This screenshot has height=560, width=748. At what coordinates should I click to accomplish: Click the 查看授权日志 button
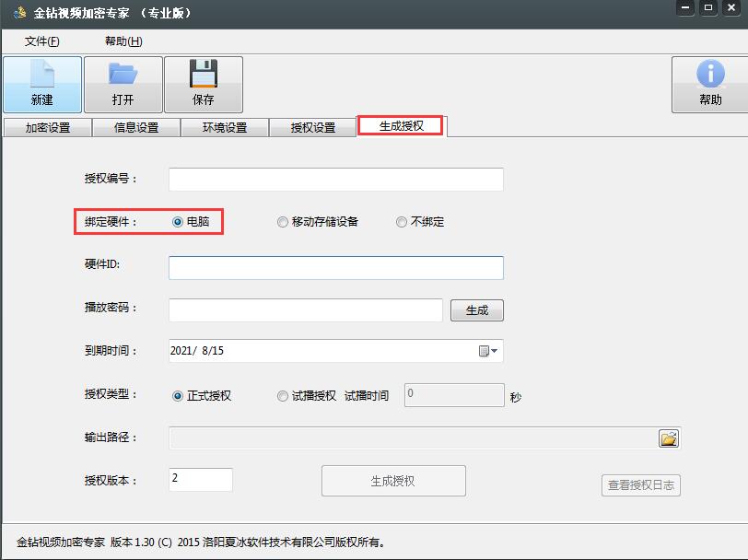640,485
